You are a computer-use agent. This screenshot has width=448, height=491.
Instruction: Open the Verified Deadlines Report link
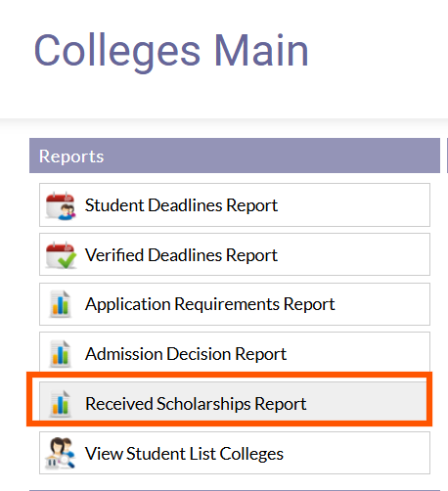tap(181, 255)
